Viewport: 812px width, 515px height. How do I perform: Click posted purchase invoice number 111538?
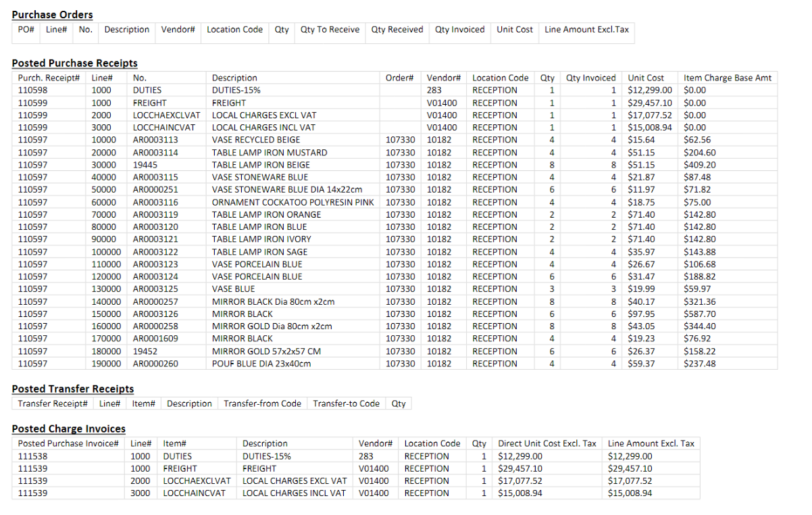[33, 456]
